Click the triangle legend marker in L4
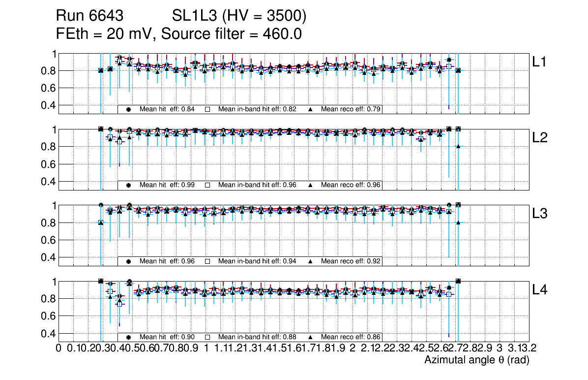588x380 pixels. 311,338
